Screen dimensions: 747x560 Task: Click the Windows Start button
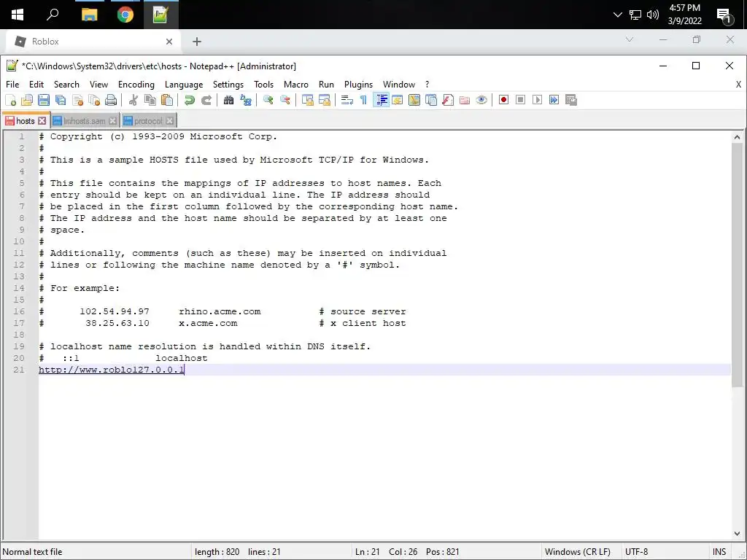(x=18, y=15)
